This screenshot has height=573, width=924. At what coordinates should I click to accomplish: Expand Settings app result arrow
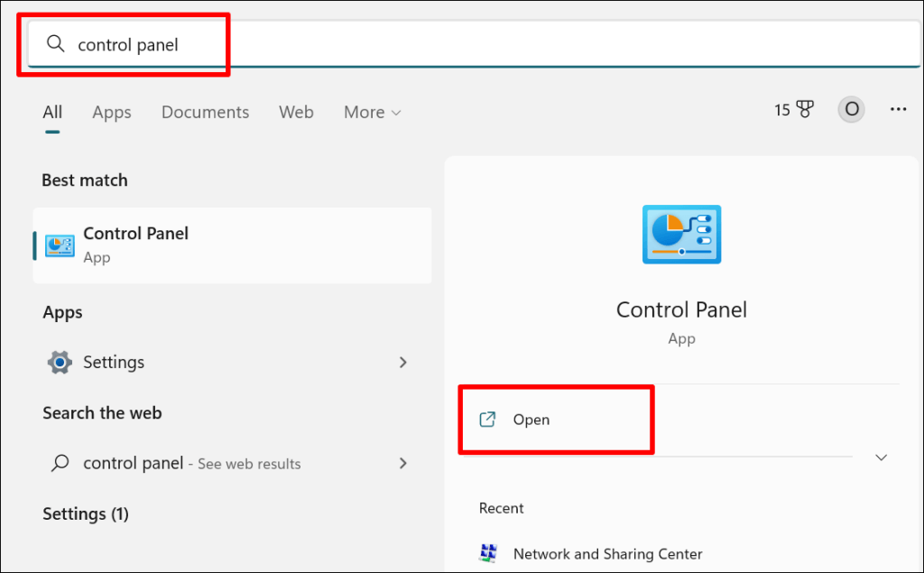click(402, 363)
